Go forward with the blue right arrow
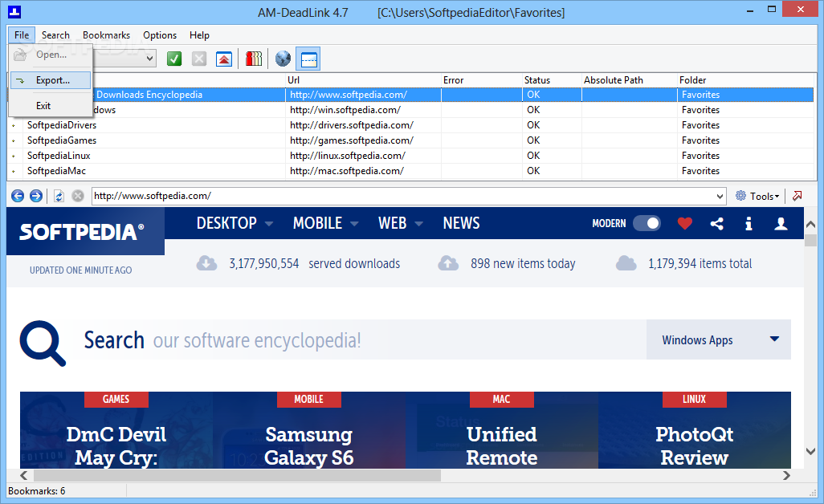 click(35, 196)
